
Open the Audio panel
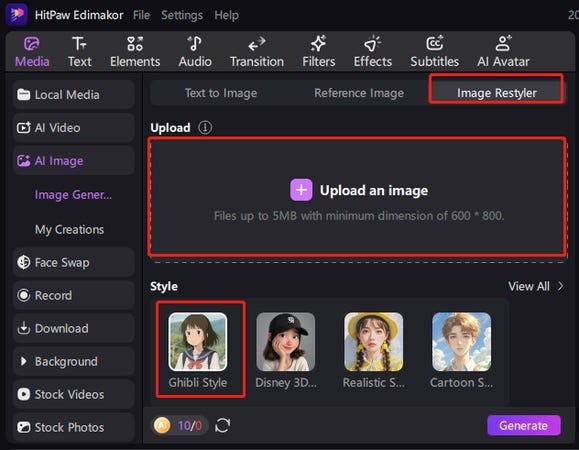click(x=195, y=52)
